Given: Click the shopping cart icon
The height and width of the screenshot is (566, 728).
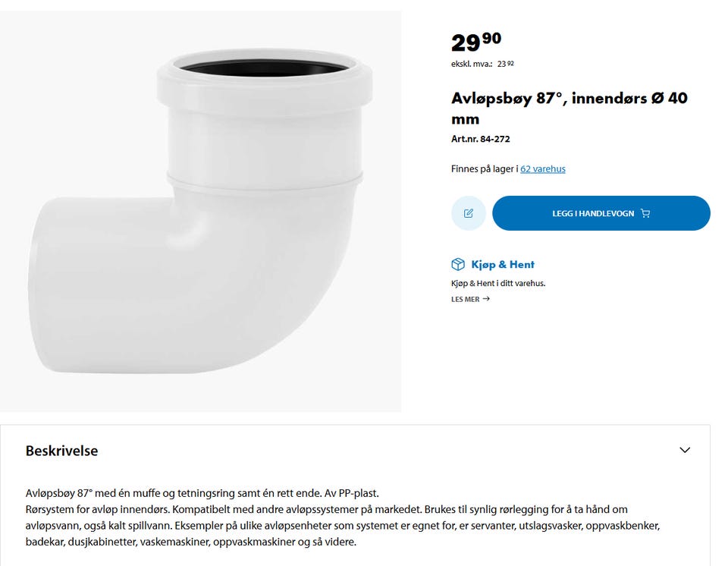Looking at the screenshot, I should pos(645,213).
